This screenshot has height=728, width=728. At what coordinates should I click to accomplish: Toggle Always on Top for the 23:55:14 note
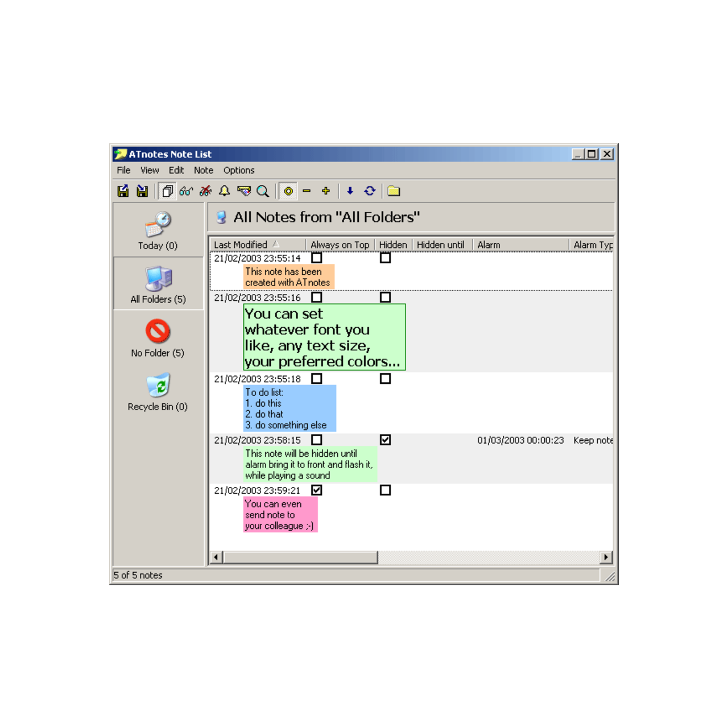(317, 258)
